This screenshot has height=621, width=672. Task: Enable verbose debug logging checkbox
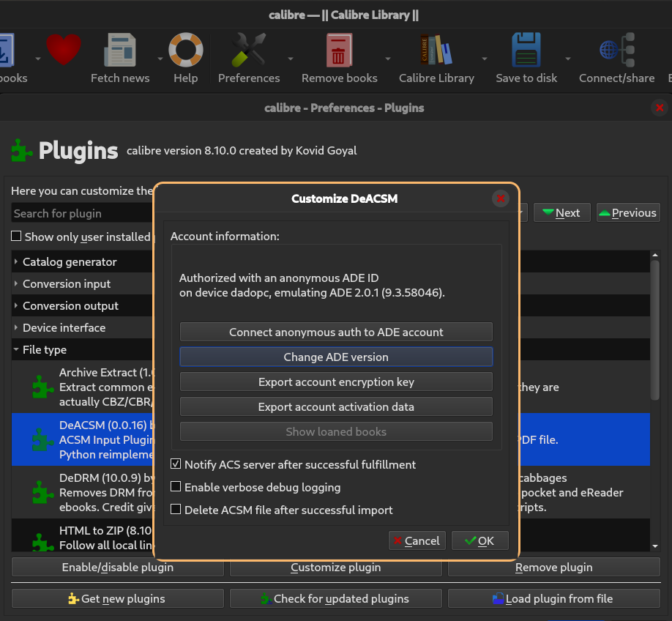click(x=176, y=487)
